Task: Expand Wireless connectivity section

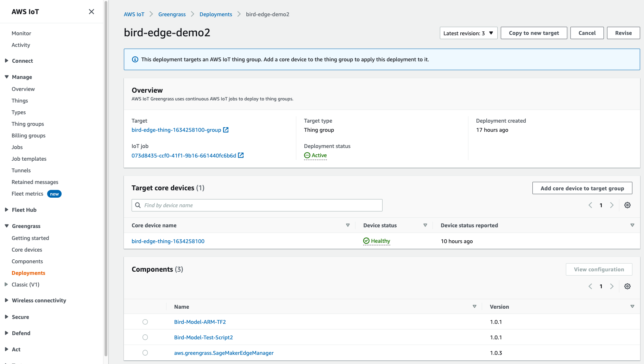Action: [6, 300]
